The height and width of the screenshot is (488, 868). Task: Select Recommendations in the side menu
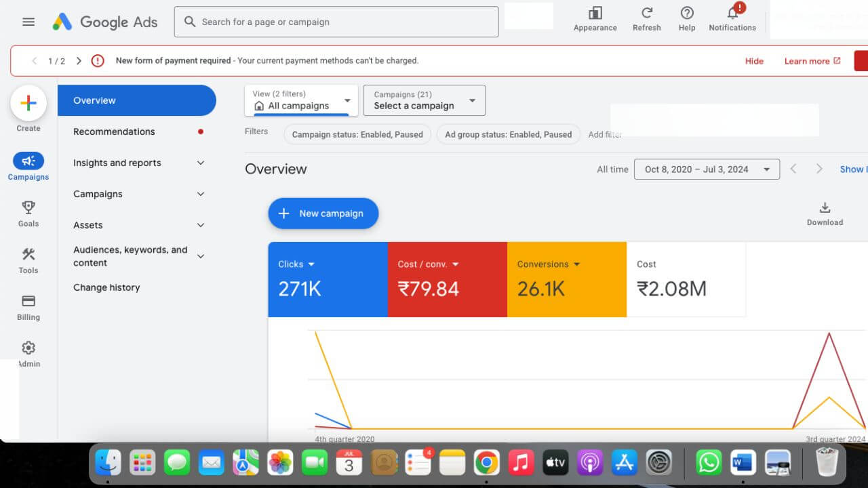(114, 131)
